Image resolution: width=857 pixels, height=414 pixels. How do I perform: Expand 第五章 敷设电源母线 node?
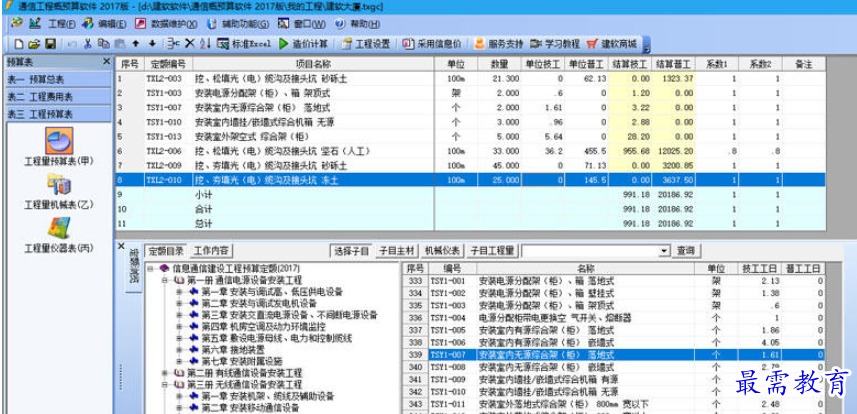click(x=179, y=339)
